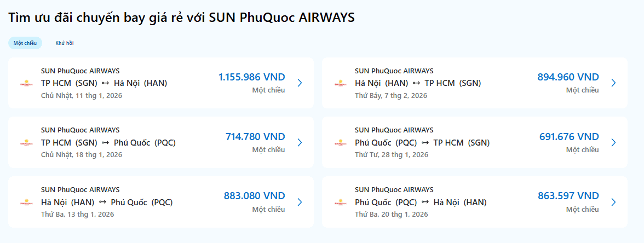
Task: Click airline logo on Hà Nội–Phú Quốc card
Action: point(26,202)
